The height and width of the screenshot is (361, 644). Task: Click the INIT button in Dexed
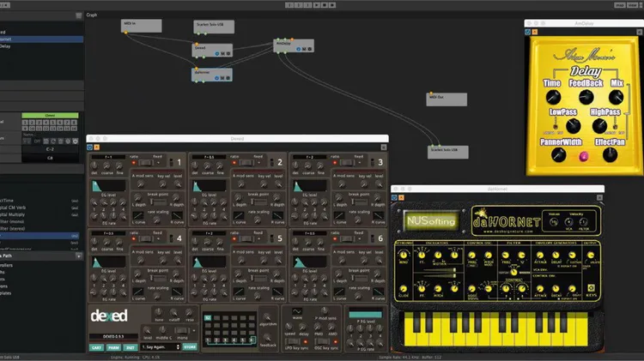pos(131,347)
